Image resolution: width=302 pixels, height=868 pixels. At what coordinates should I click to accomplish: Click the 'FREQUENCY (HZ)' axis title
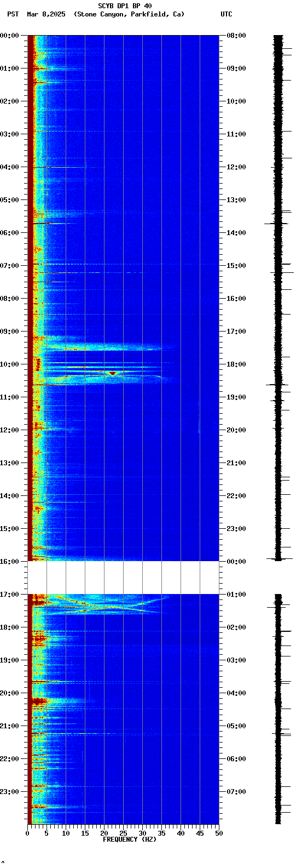(x=129, y=840)
